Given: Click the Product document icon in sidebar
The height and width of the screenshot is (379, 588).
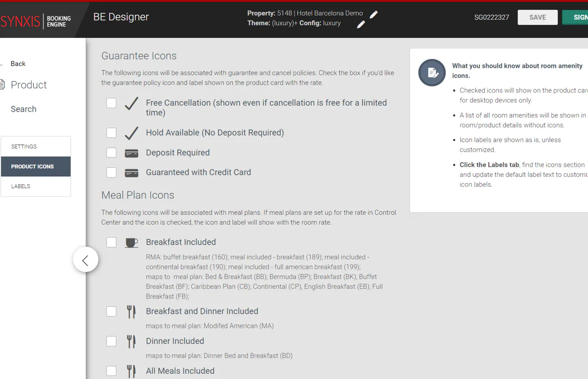Looking at the screenshot, I should click(2, 85).
